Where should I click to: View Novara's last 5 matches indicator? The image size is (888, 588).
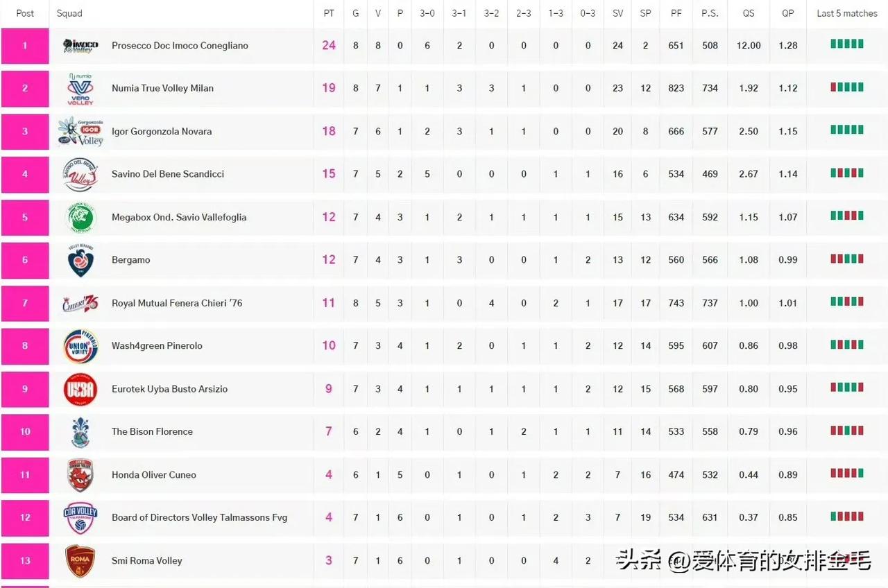[847, 130]
